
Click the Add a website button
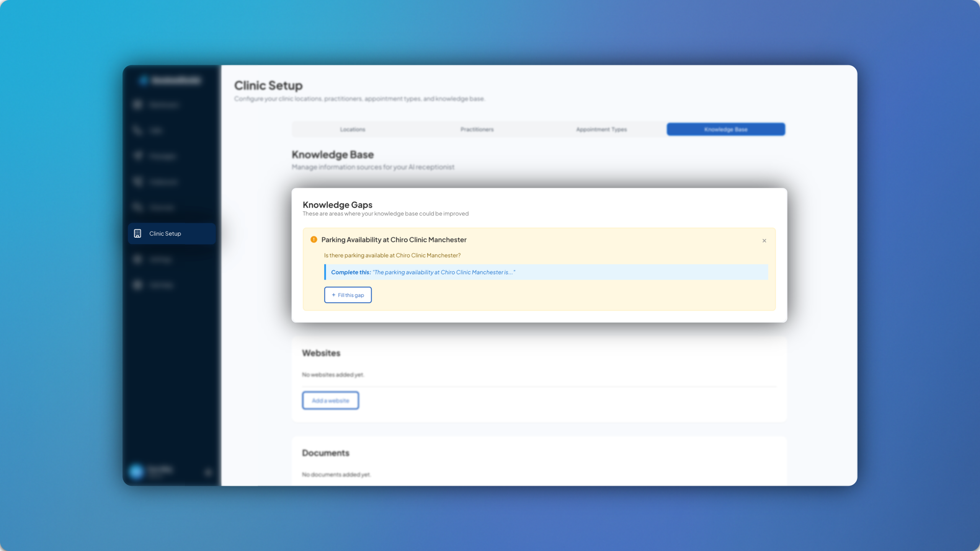pyautogui.click(x=330, y=401)
